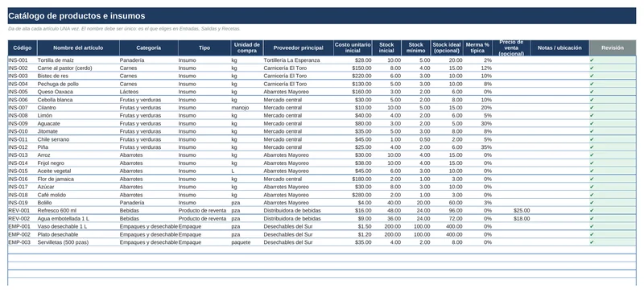Click the 'Tortillería La Esperanza' supplier cell

pos(298,60)
